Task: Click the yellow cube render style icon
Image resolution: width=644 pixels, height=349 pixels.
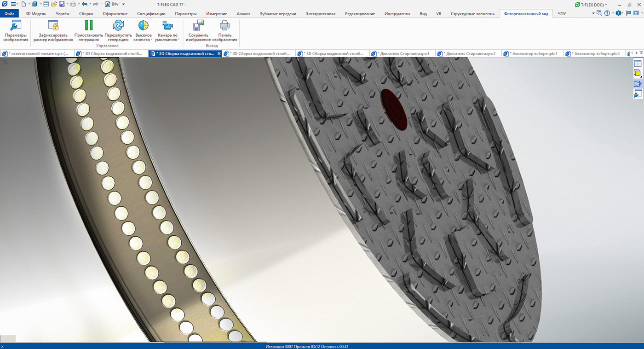Action: [638, 73]
